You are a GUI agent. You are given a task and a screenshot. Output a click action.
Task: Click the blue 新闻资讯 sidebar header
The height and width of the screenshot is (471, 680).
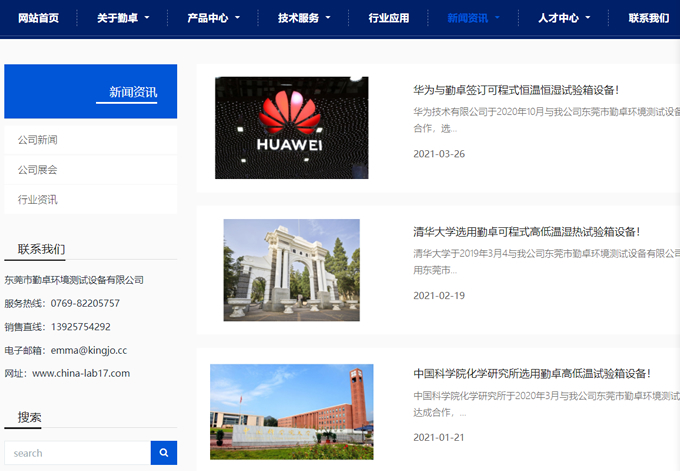click(91, 92)
